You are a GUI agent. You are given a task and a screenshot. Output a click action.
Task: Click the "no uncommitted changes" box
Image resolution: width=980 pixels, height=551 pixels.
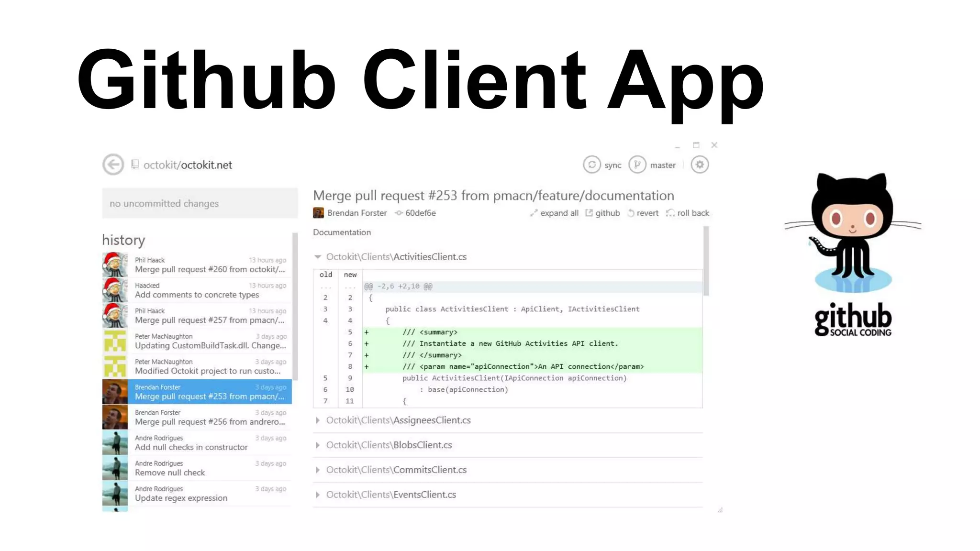[x=200, y=203]
